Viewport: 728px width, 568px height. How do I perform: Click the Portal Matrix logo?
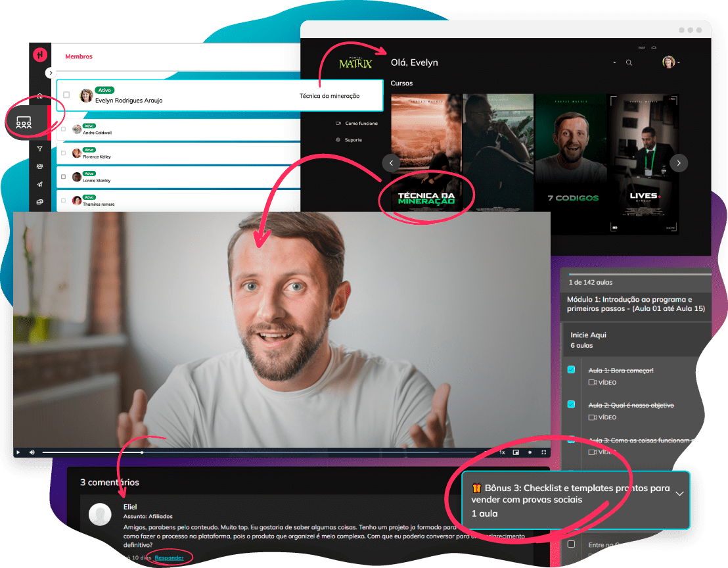(355, 62)
